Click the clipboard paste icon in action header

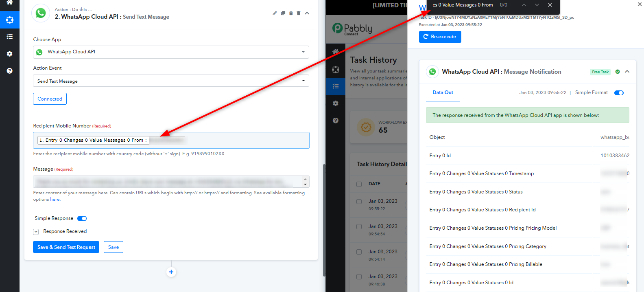[291, 13]
